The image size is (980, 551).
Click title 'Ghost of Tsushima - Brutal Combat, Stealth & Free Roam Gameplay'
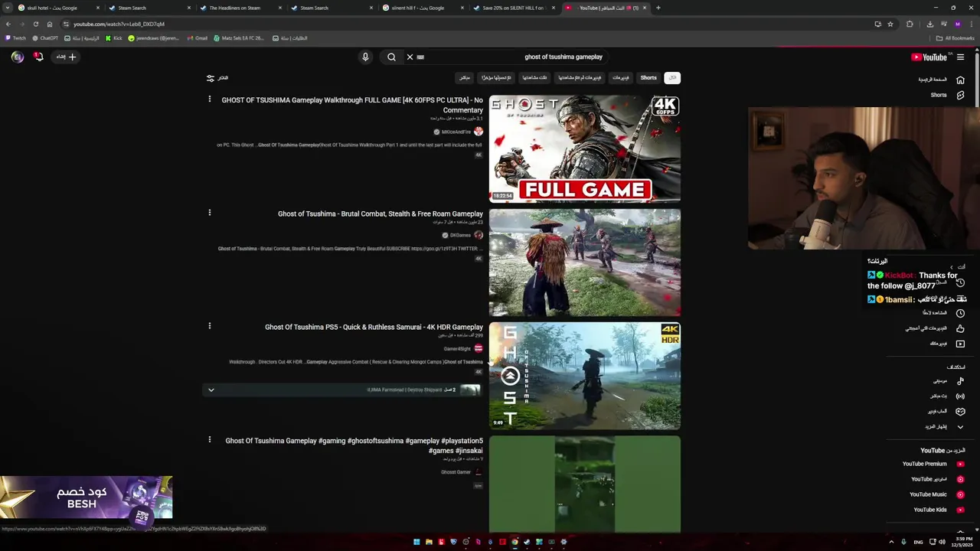coord(381,214)
